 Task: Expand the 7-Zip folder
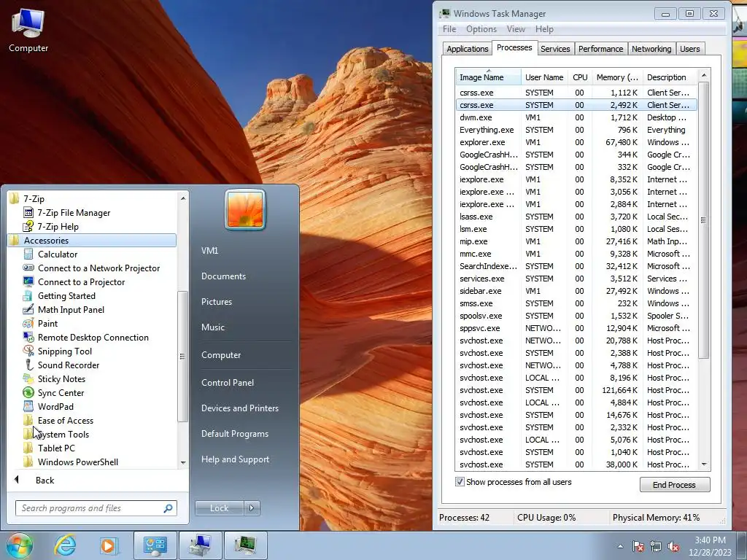pyautogui.click(x=34, y=198)
